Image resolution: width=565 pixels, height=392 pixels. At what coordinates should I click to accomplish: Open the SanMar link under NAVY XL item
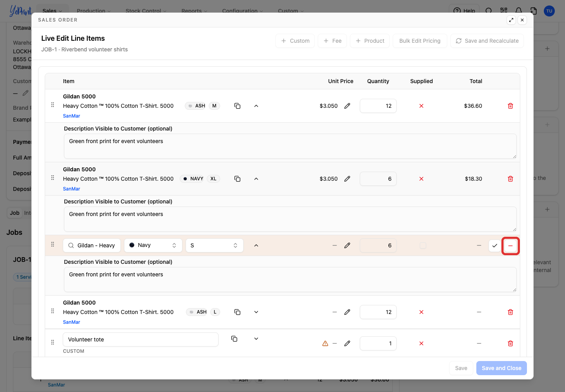click(x=71, y=189)
